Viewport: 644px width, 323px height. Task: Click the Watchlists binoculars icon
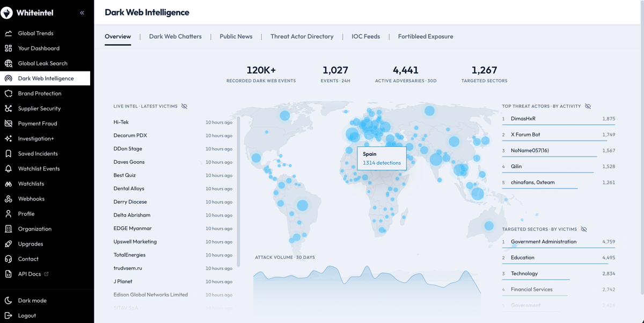point(9,184)
